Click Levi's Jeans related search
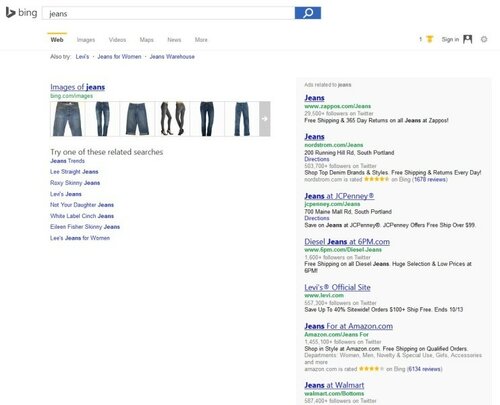The width and height of the screenshot is (500, 405). (66, 194)
